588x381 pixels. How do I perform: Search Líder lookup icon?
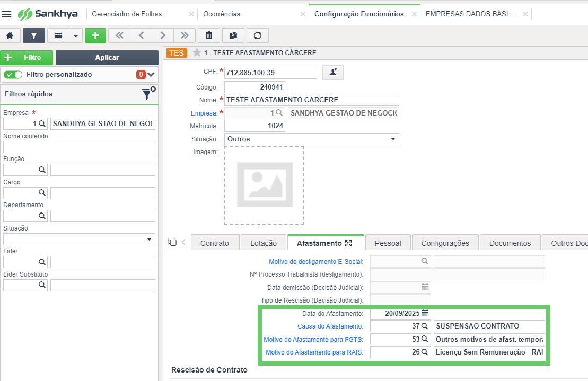[42, 262]
